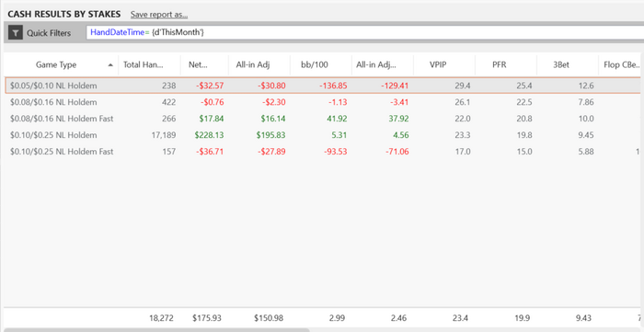Select the $0.10/$0.25 NL Holdem Fast row

point(324,152)
